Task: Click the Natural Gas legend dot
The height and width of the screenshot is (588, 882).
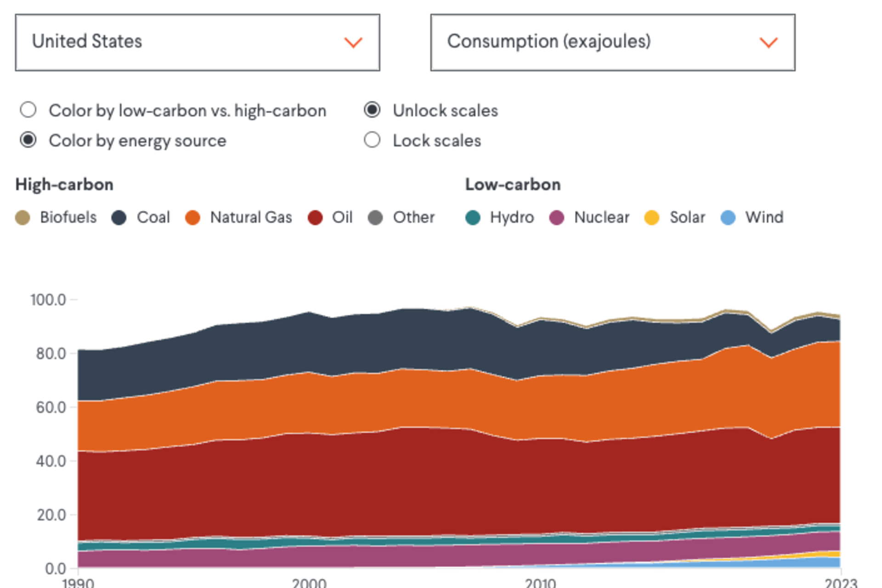Action: click(192, 217)
